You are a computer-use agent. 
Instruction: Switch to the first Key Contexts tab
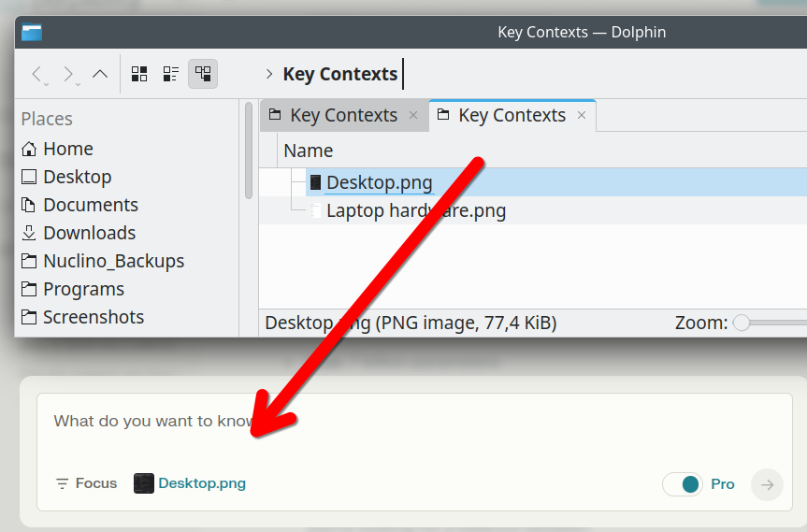[x=344, y=115]
